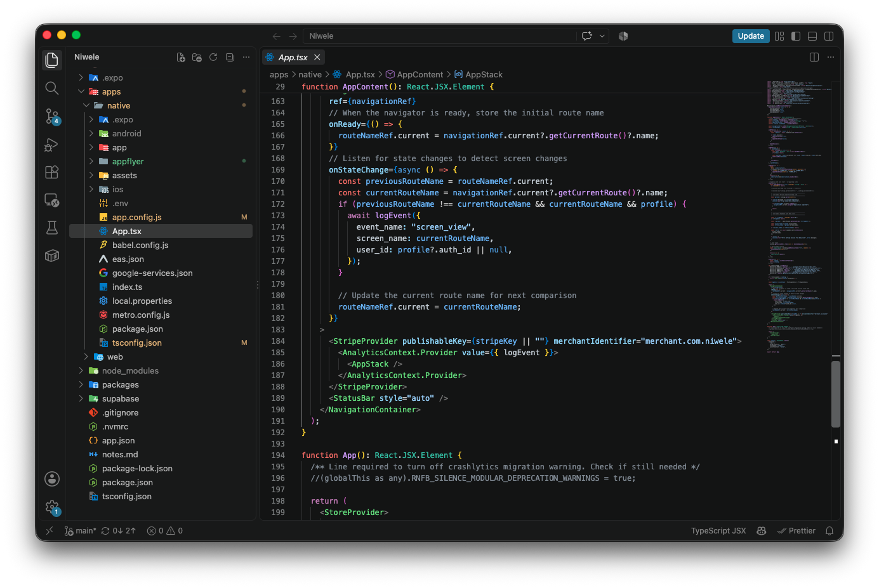The image size is (879, 588).
Task: Click the AppStack breadcrumb item
Action: click(x=479, y=75)
